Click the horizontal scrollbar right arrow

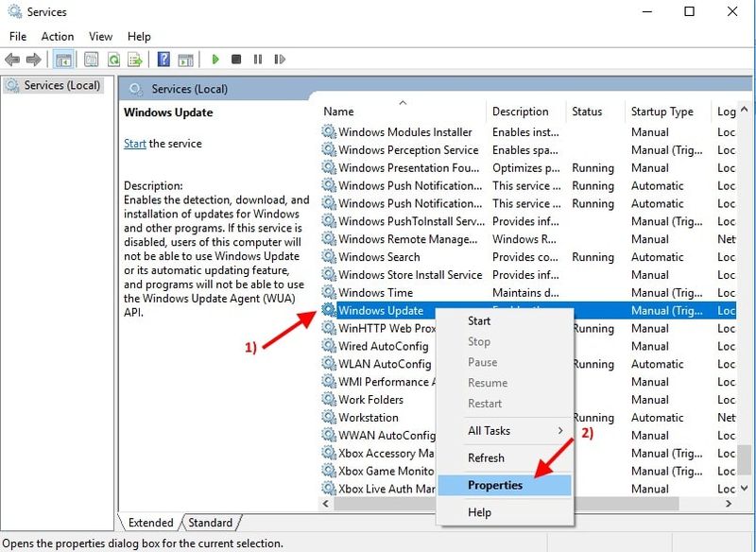729,504
